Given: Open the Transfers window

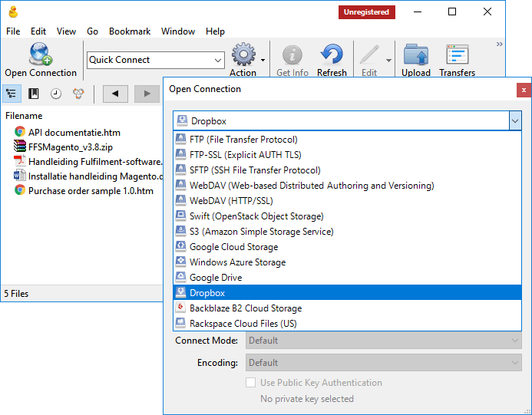Looking at the screenshot, I should (x=457, y=54).
